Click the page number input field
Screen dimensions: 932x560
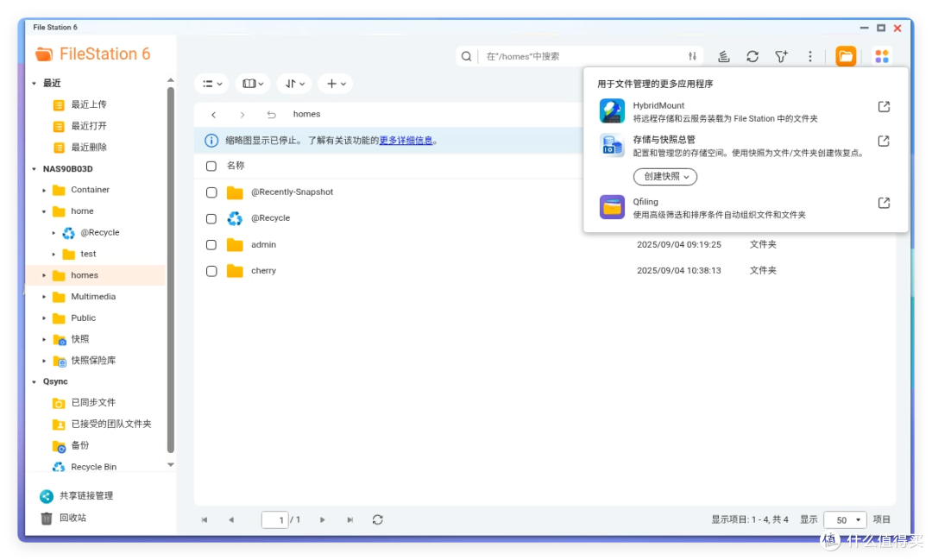point(274,520)
